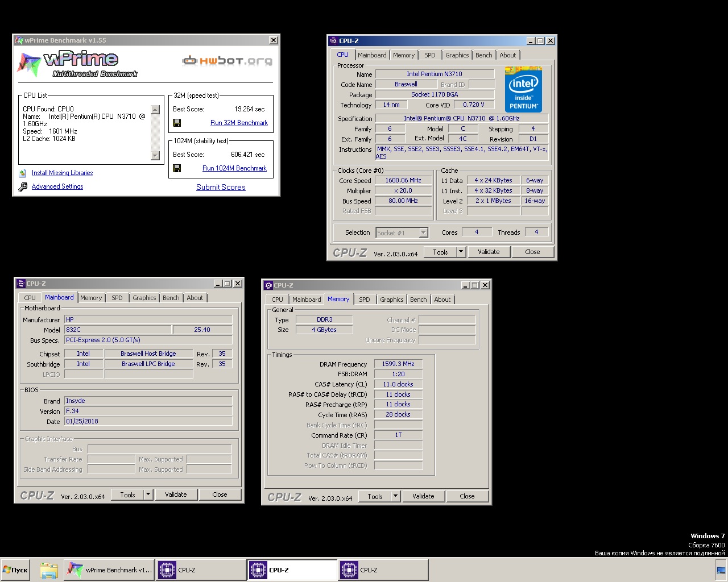Viewport: 728px width, 582px height.
Task: Open Bench tab in the HP motherboard window
Action: [171, 298]
